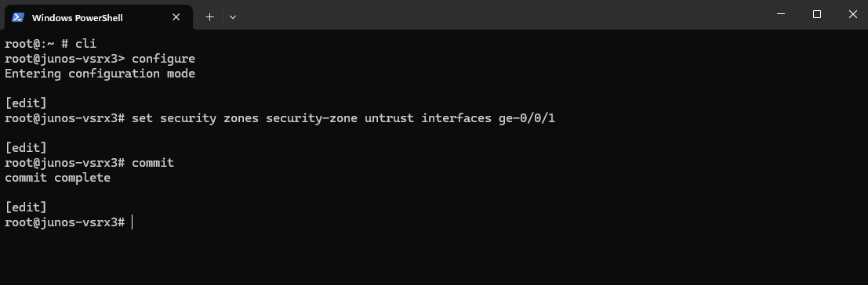Maximize the terminal window
This screenshot has height=285, width=868.
coord(816,14)
